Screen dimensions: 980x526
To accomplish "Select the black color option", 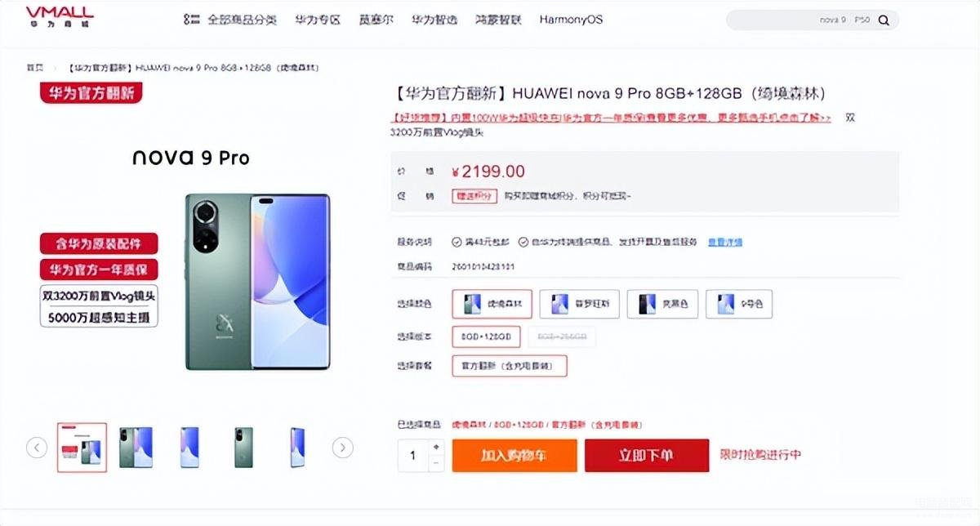I will [662, 304].
